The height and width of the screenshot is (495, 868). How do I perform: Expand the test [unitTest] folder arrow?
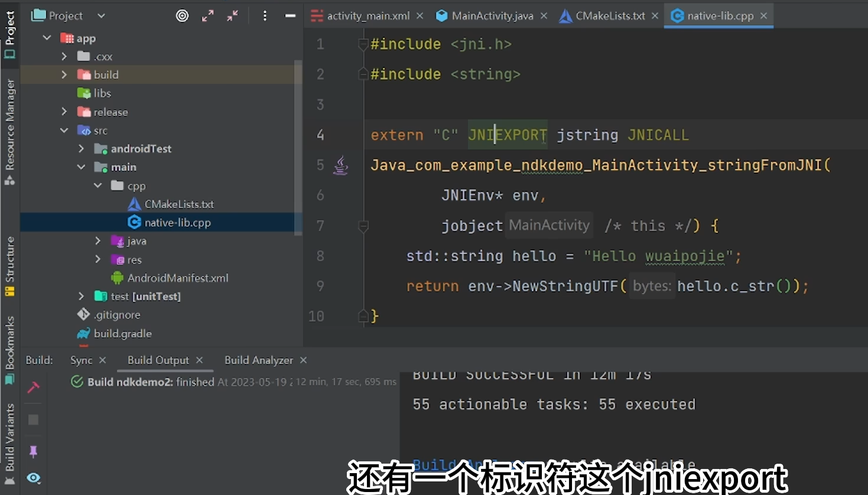(x=82, y=296)
